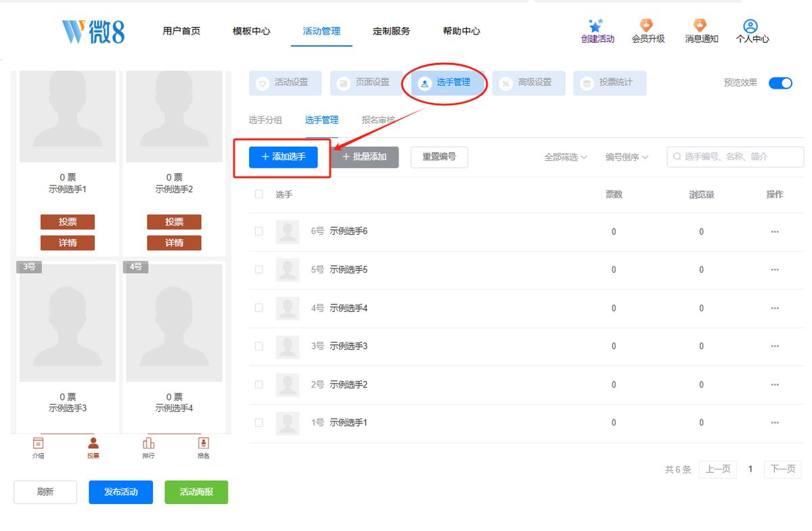Tick the checkbox for 示例选手4

258,308
